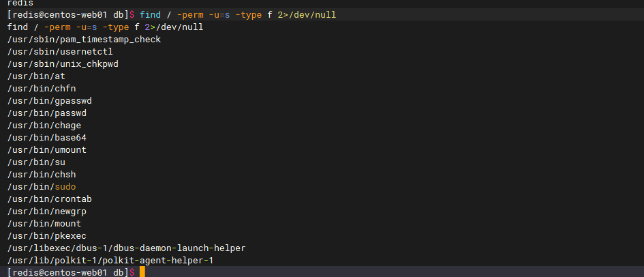Click the /usr/bin/newgrp entry
Image resolution: width=644 pixels, height=277 pixels.
(x=47, y=212)
